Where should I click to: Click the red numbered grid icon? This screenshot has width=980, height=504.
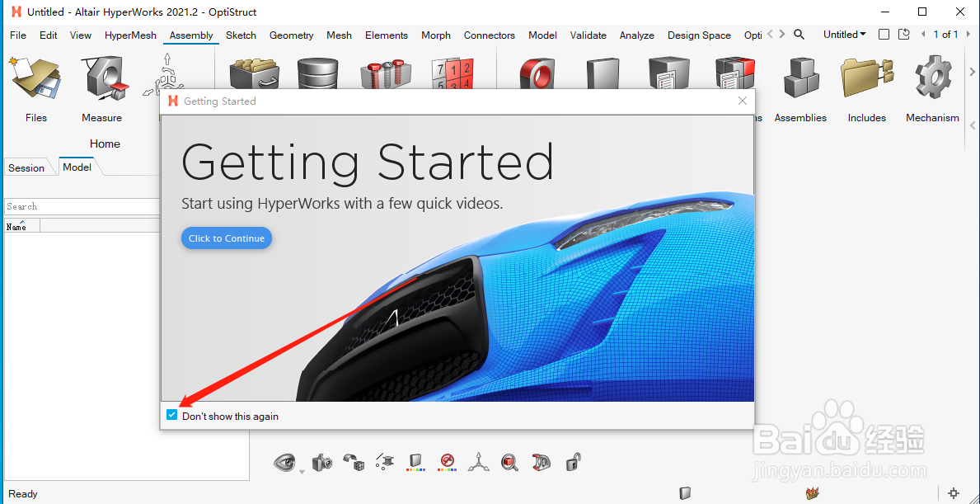coord(453,73)
